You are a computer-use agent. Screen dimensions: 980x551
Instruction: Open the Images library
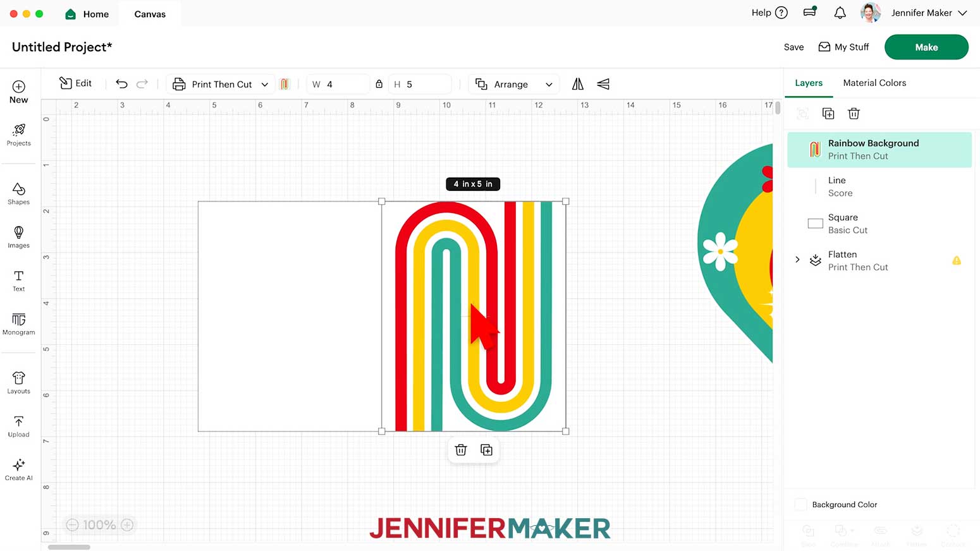[x=19, y=237]
